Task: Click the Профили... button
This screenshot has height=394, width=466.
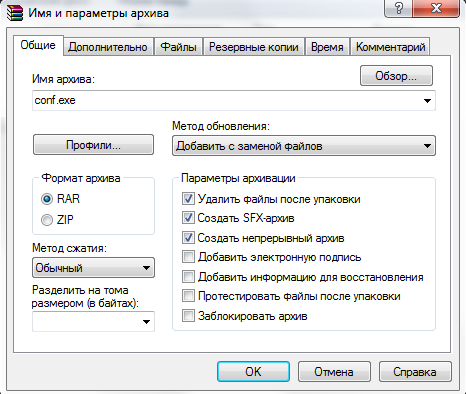Action: click(x=93, y=145)
